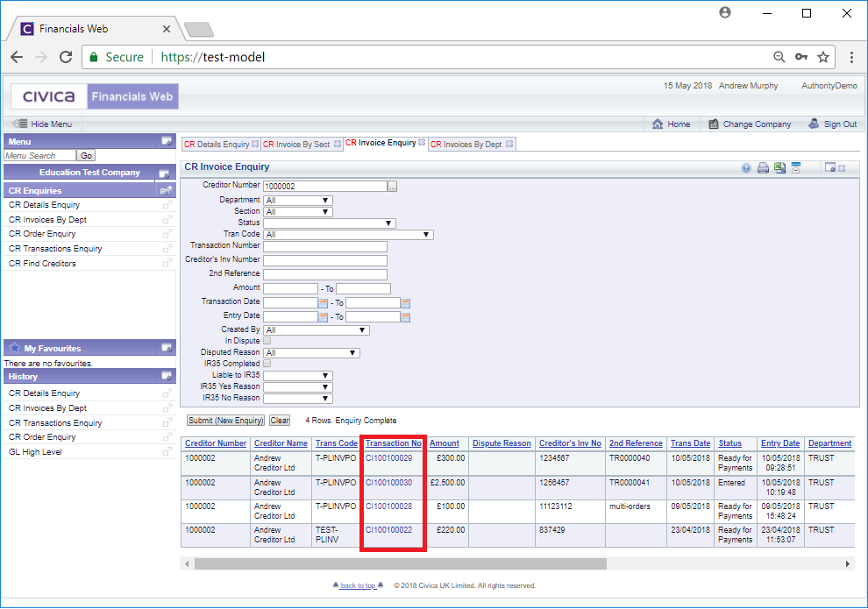Go to Home page
The image size is (868, 609).
pos(672,124)
